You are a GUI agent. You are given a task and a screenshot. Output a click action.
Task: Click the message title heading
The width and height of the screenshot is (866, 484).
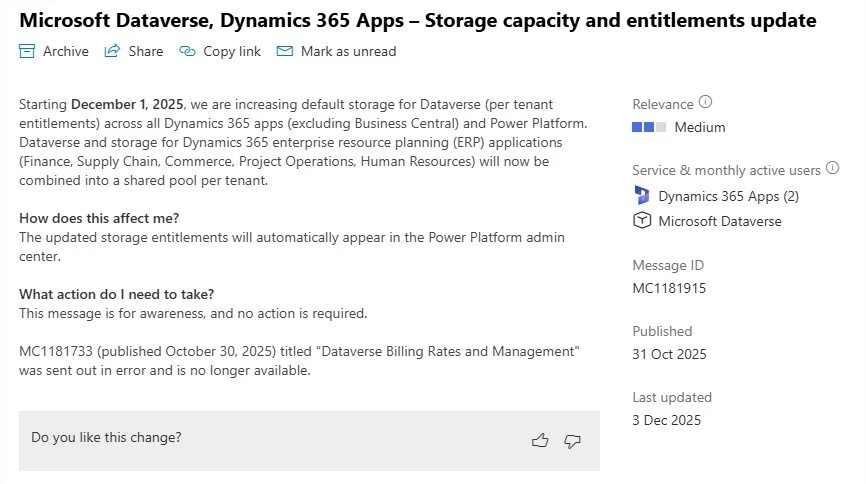coord(418,20)
